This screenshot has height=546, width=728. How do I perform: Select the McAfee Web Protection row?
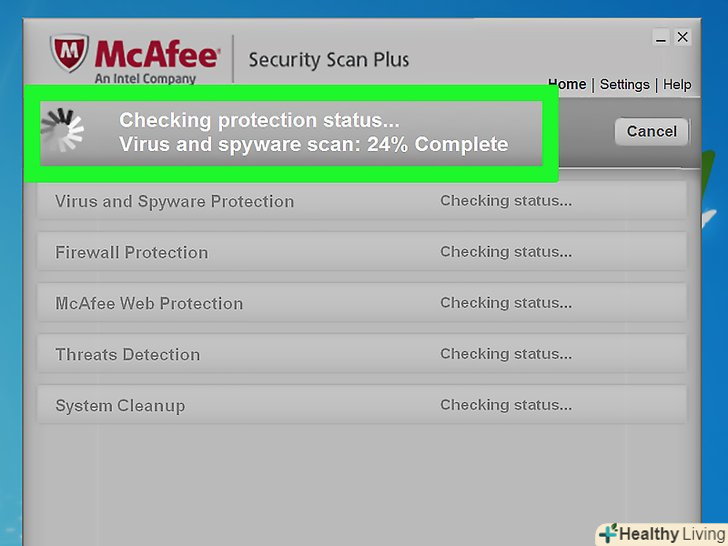[149, 303]
